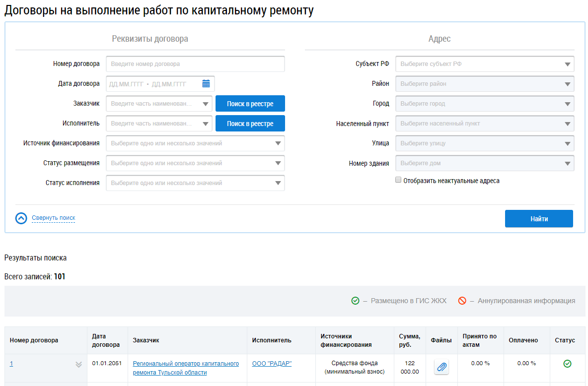Open the 'Субъект РФ' dropdown

pos(484,64)
